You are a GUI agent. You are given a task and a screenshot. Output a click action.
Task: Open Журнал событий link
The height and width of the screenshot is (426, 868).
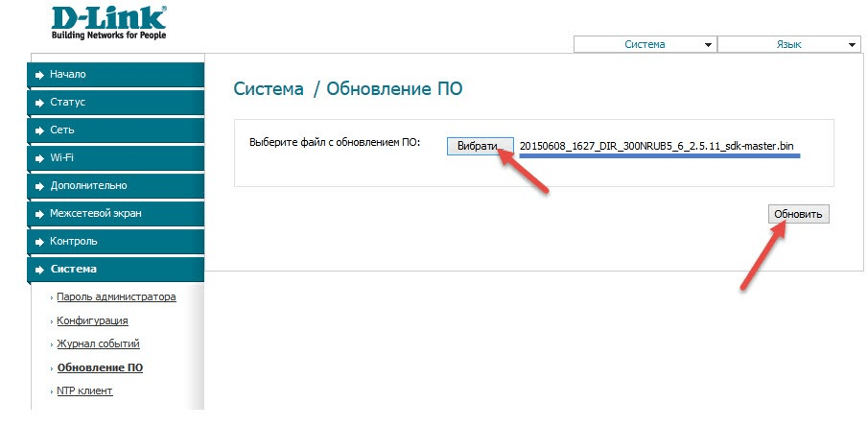pos(98,344)
